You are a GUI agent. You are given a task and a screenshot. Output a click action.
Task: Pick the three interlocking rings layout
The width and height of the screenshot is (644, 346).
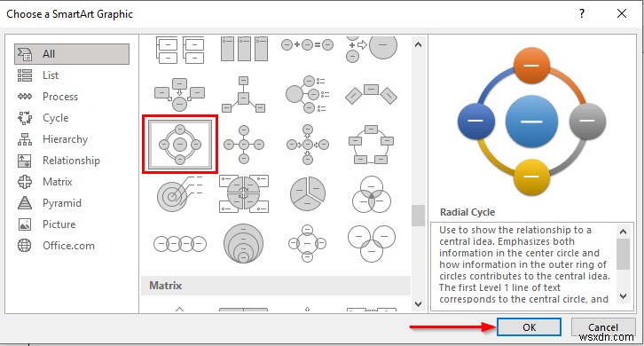click(x=372, y=243)
